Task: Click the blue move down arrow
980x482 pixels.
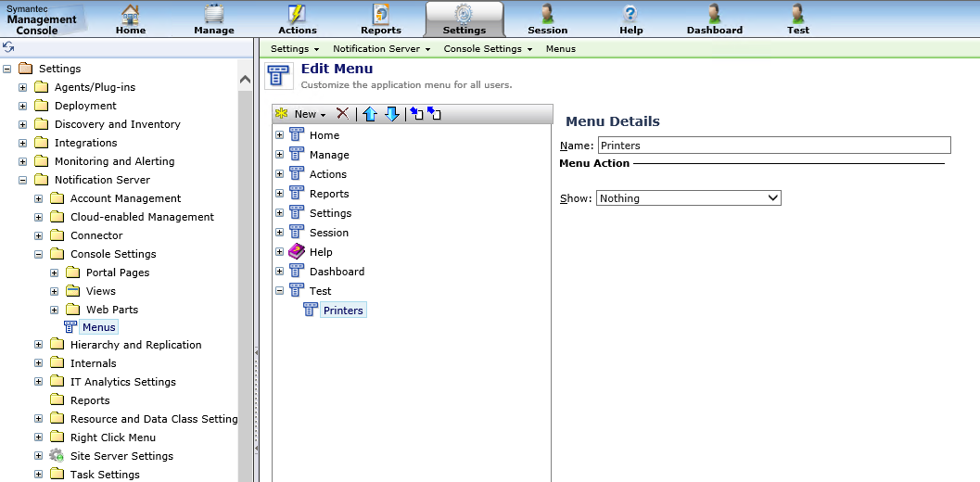Action: pos(391,114)
